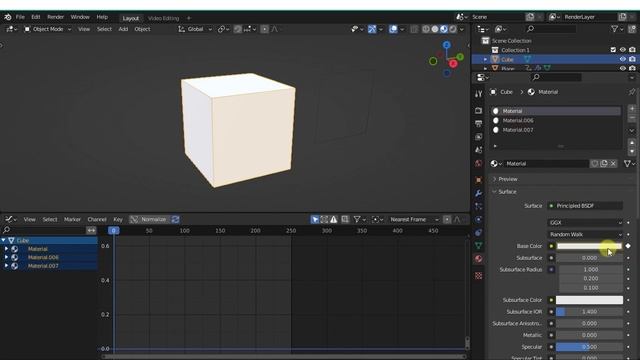The height and width of the screenshot is (360, 640).
Task: Switch to wireframe viewport shading
Action: 426,29
